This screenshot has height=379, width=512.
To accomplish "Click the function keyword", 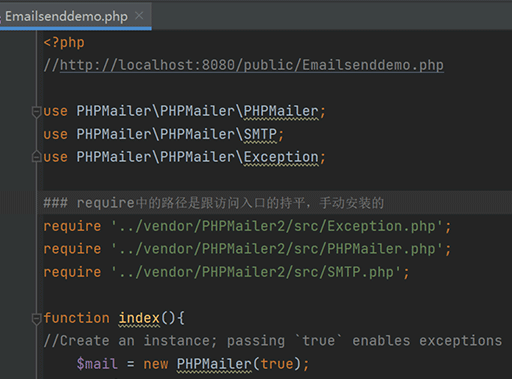I will coord(76,318).
